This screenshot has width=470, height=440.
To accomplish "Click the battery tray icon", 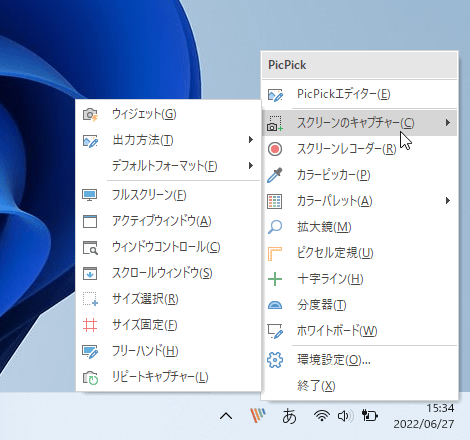I will click(370, 416).
